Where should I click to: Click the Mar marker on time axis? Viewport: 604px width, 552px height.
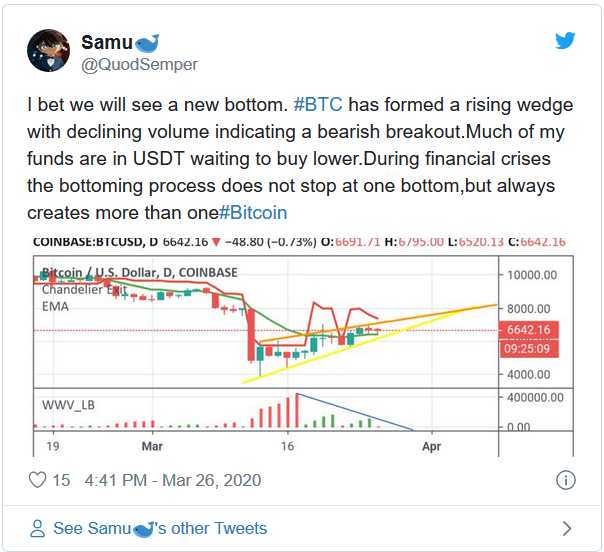tap(152, 446)
